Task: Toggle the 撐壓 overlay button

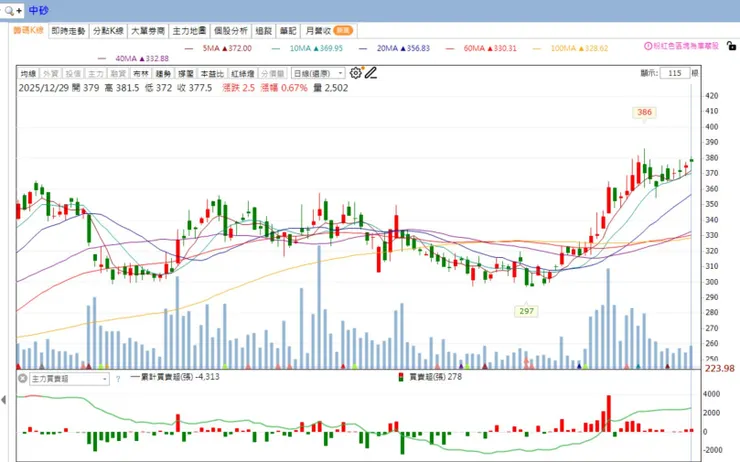Action: pyautogui.click(x=186, y=74)
